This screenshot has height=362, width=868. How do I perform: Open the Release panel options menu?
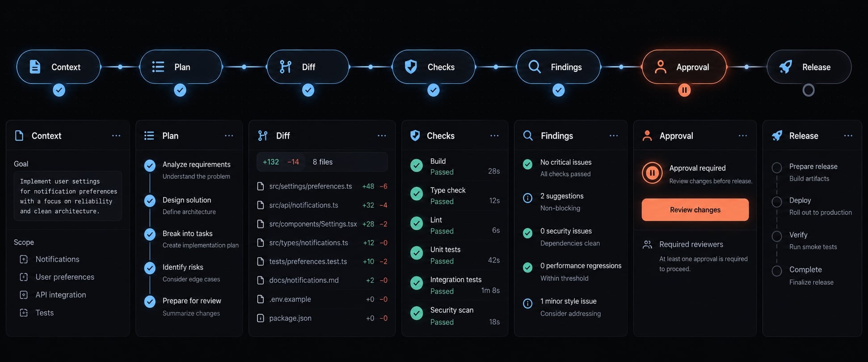click(848, 136)
